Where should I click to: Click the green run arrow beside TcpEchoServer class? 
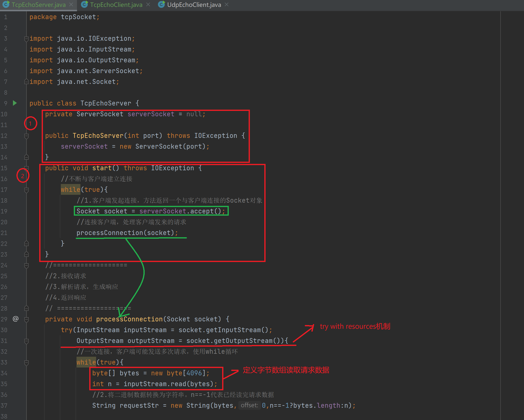(15, 103)
